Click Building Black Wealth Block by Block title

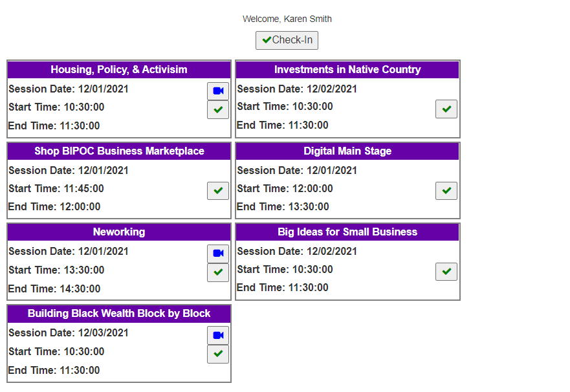click(x=119, y=314)
